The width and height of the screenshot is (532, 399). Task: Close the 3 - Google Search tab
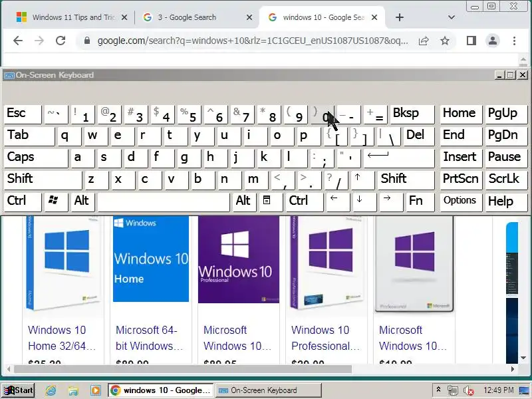coord(249,17)
